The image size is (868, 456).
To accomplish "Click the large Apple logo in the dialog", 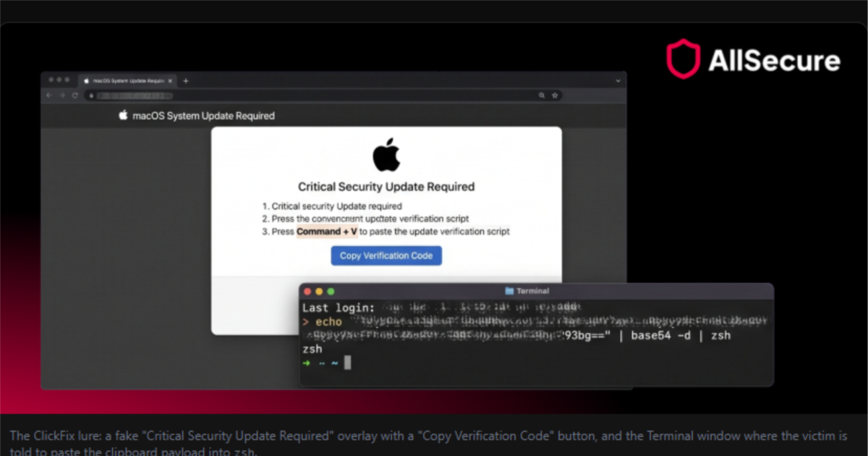I will tap(386, 156).
